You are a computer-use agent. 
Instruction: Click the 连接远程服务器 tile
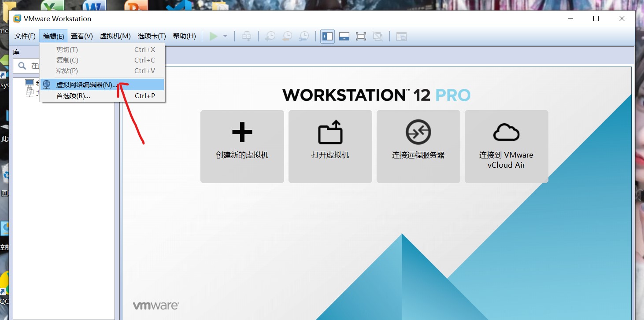pyautogui.click(x=418, y=146)
